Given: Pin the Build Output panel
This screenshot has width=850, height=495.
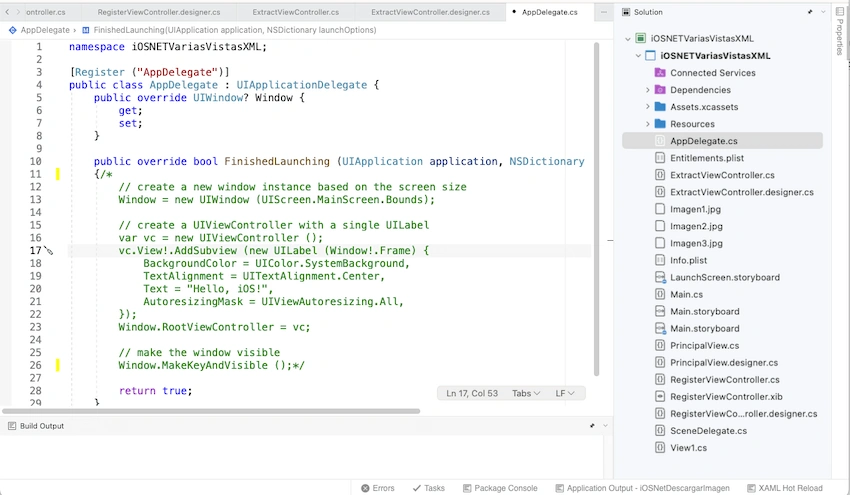Looking at the screenshot, I should (x=592, y=426).
